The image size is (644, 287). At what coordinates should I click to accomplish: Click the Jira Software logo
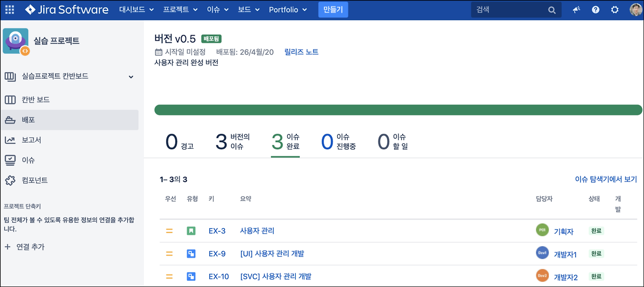click(66, 10)
